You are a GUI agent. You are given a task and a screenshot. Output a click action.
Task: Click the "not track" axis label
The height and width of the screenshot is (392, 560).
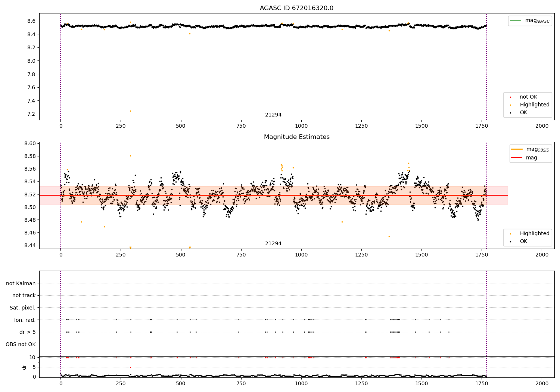coord(24,295)
